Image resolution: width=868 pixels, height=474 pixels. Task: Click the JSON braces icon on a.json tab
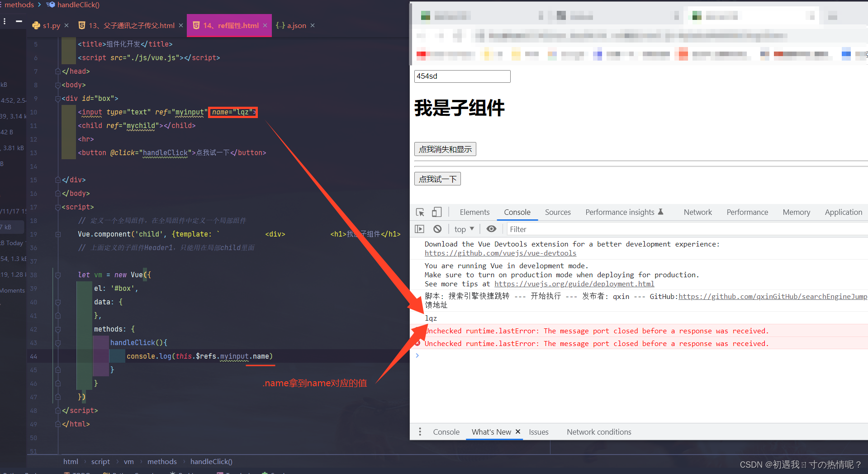tap(280, 25)
